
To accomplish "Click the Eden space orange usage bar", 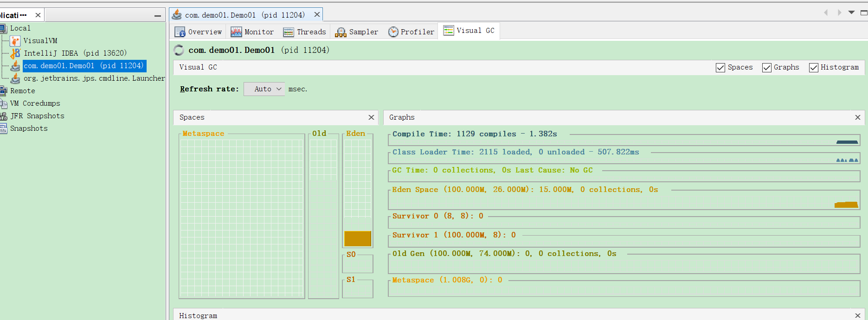I will 358,238.
